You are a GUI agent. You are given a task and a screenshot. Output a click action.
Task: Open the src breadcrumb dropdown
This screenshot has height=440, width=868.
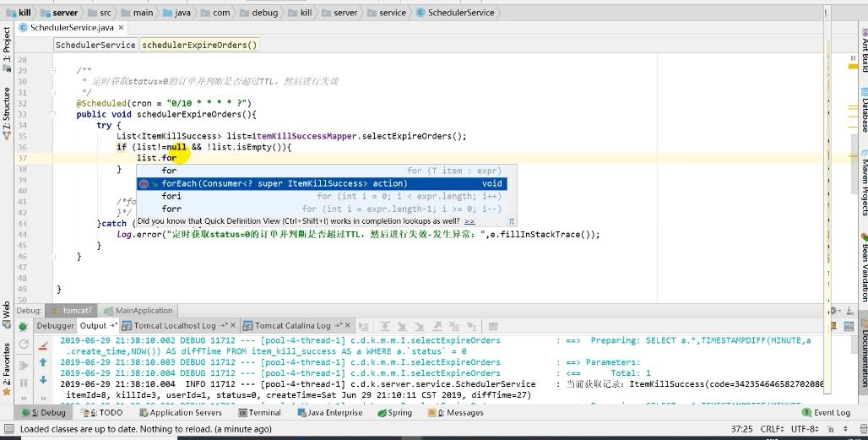click(x=100, y=12)
